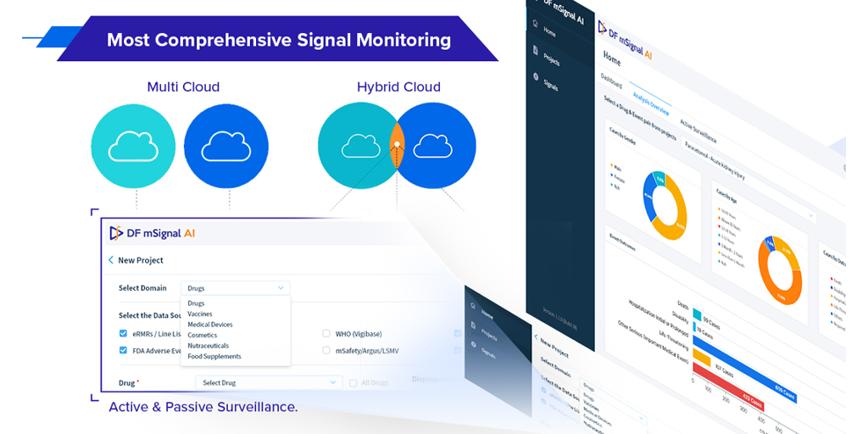Open the Select Drug dropdown
Image resolution: width=868 pixels, height=434 pixels.
point(268,383)
